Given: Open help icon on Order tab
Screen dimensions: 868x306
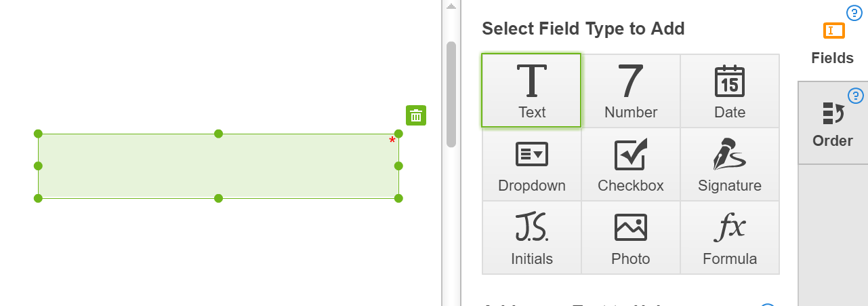Looking at the screenshot, I should pos(856,96).
